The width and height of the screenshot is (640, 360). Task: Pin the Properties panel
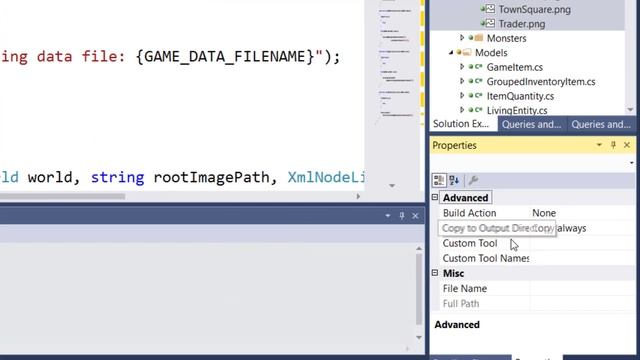click(x=613, y=145)
